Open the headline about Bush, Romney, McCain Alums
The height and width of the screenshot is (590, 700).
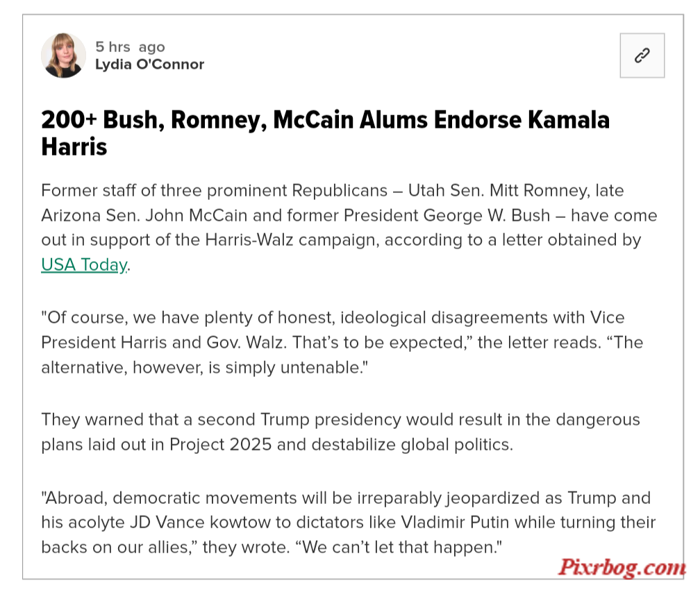(x=326, y=133)
